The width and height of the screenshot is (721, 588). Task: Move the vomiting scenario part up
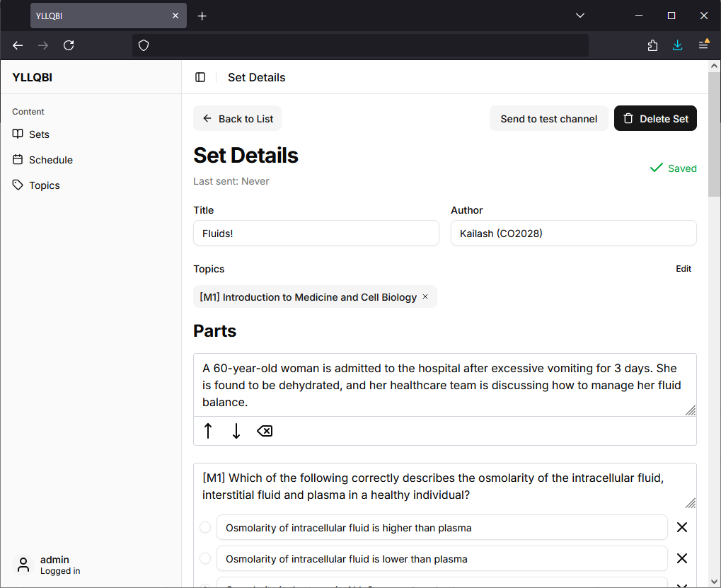coord(208,430)
